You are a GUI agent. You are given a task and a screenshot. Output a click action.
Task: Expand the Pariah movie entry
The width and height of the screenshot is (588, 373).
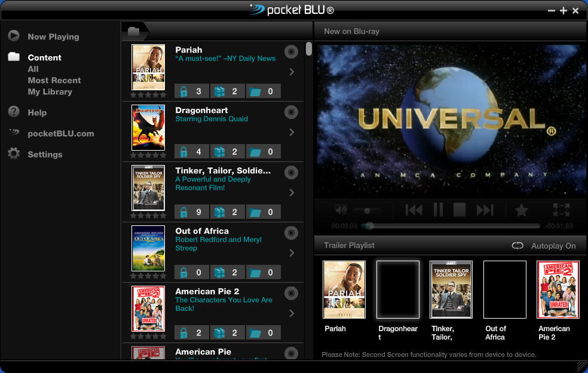coord(292,72)
